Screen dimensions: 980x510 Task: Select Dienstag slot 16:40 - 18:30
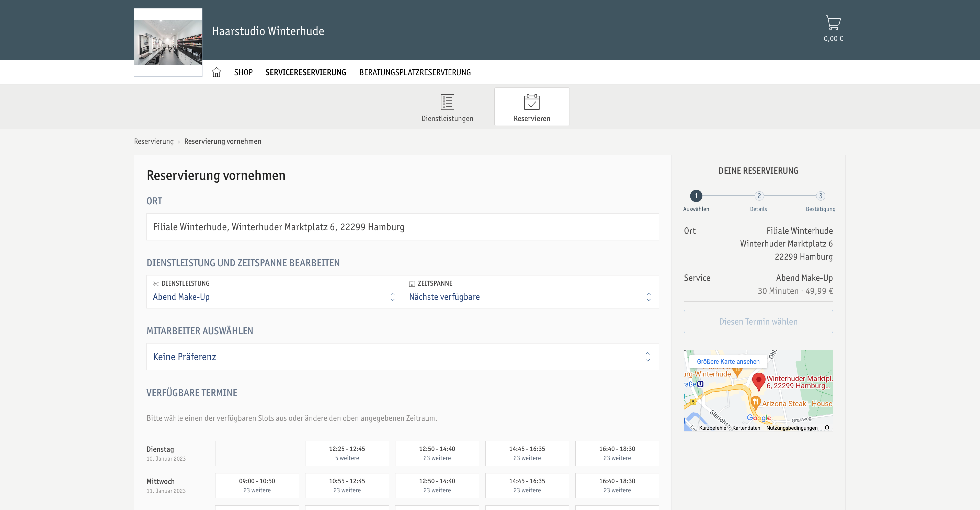pos(617,453)
